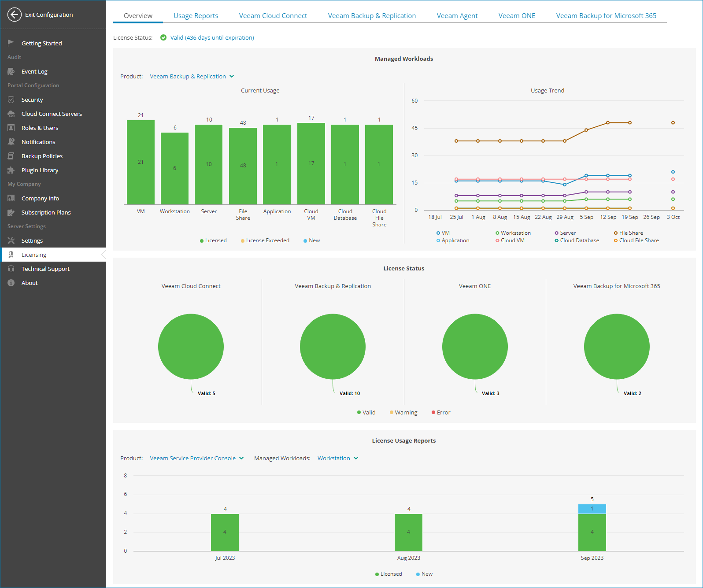Image resolution: width=703 pixels, height=588 pixels.
Task: Toggle File Share series in trend legend
Action: [x=628, y=233]
